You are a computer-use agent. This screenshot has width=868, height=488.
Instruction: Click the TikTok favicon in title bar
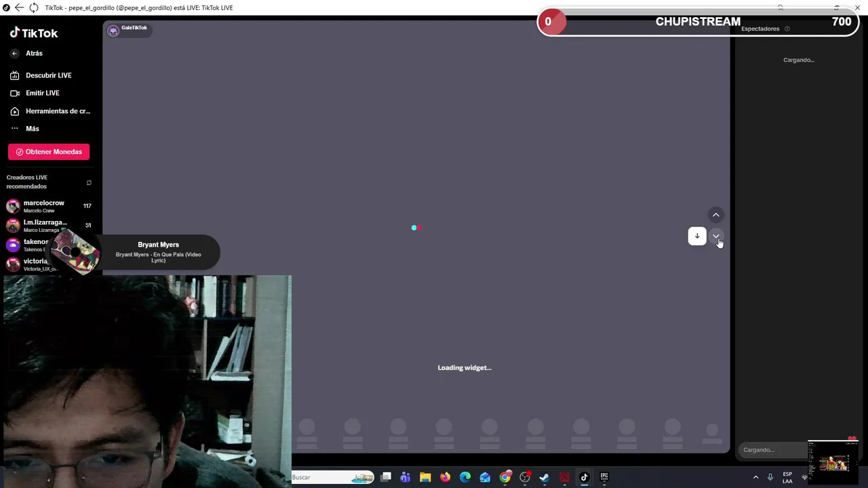click(6, 7)
